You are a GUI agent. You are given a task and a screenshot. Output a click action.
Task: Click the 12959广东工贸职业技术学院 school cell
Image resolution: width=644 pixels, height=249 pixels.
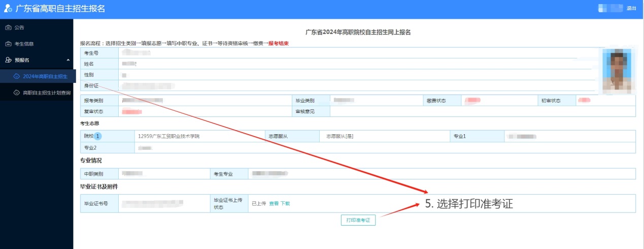(x=169, y=136)
